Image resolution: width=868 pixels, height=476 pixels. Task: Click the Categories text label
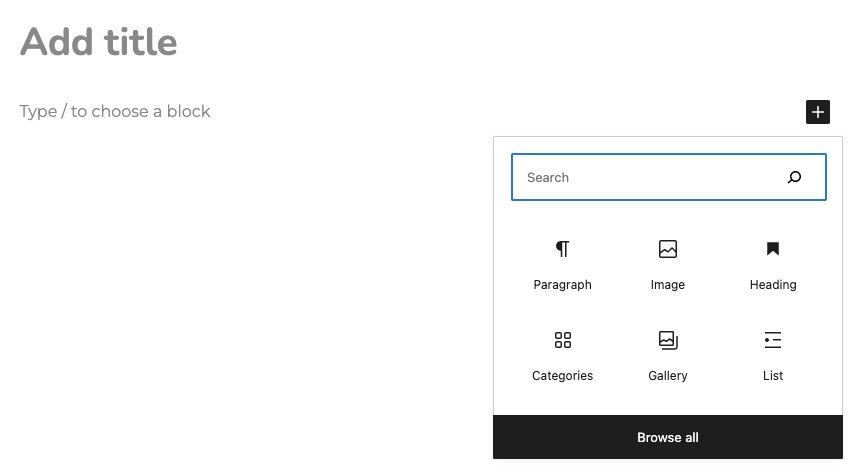562,375
